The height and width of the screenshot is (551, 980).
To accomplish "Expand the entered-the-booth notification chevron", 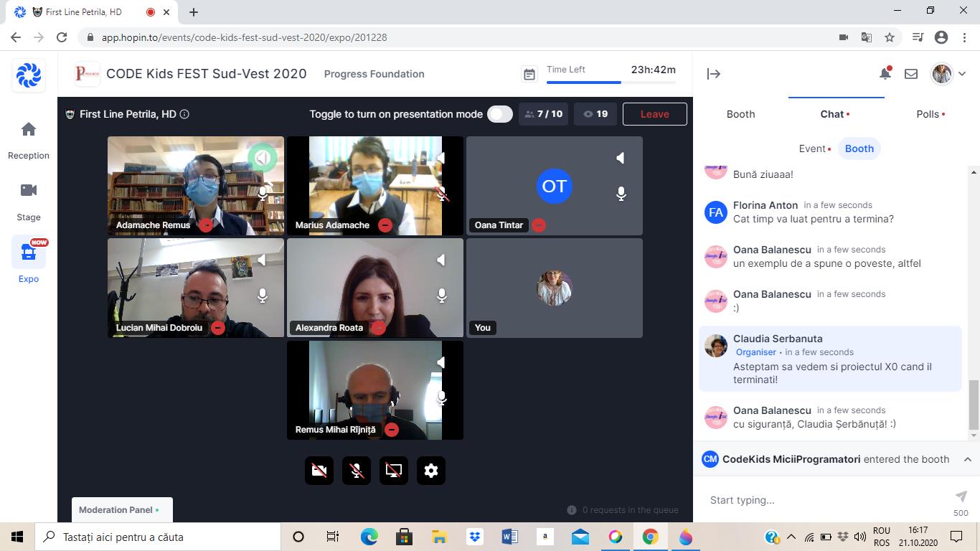I will point(967,459).
